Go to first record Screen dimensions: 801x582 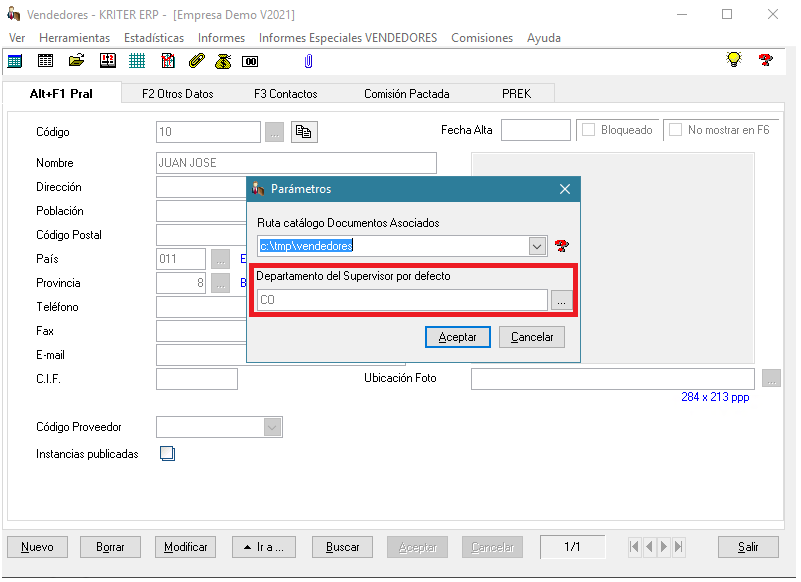(634, 547)
